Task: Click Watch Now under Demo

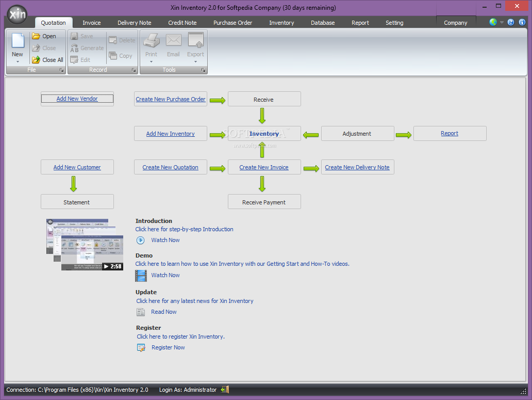Action: [165, 275]
